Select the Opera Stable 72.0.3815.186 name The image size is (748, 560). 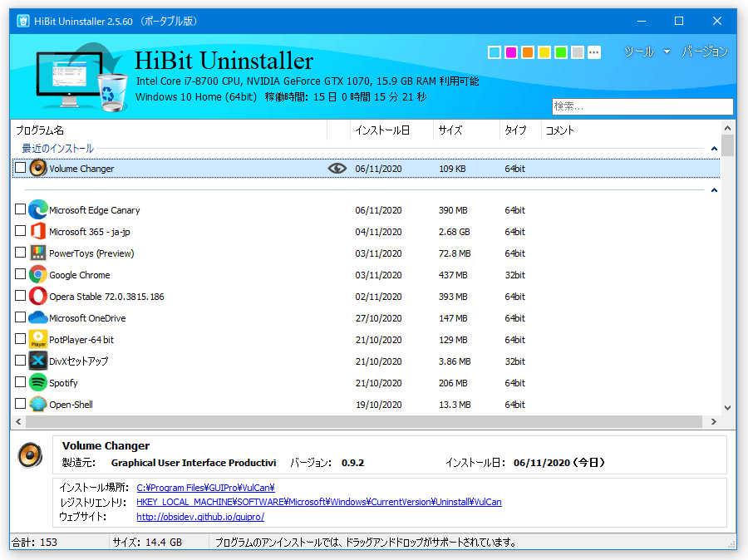(107, 297)
